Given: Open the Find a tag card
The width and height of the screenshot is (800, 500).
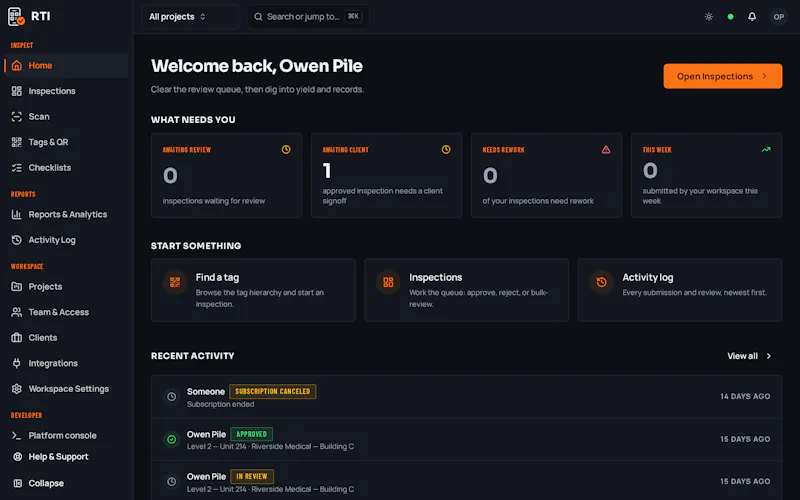Looking at the screenshot, I should pos(253,290).
